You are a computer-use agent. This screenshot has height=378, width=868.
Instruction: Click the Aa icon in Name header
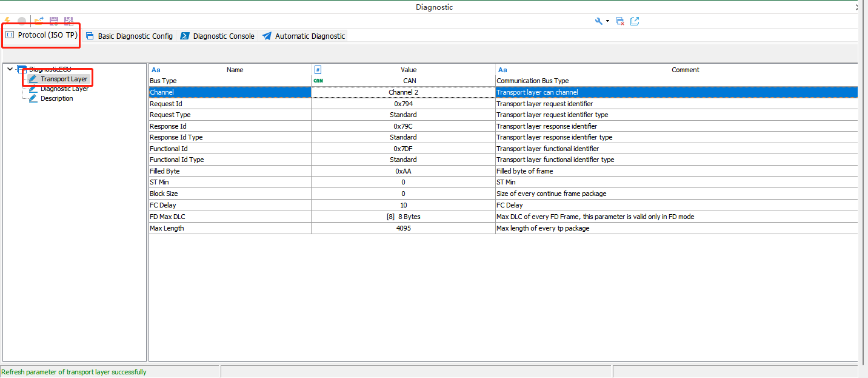(x=156, y=70)
